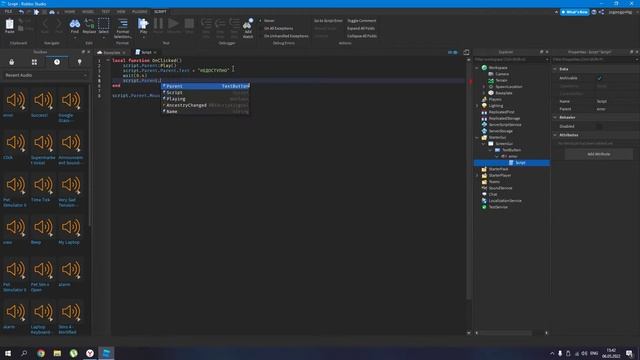Open the Recent Audio dropdown
The image size is (640, 360).
pos(45,75)
